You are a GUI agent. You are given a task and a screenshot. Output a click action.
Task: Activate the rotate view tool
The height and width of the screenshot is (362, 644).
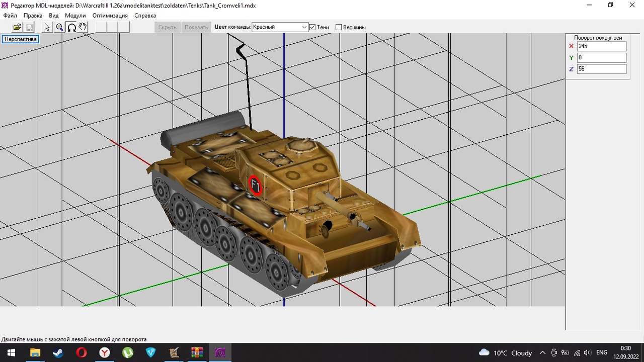pos(71,27)
